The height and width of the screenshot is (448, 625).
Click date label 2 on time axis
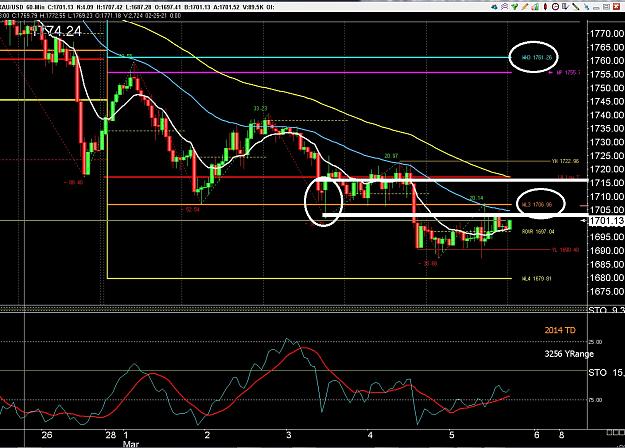[x=207, y=435]
